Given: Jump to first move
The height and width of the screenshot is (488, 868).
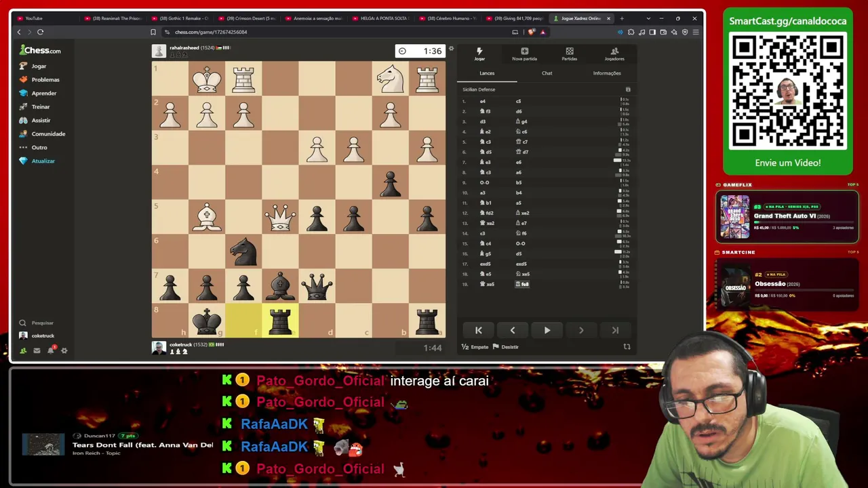Looking at the screenshot, I should click(x=478, y=330).
